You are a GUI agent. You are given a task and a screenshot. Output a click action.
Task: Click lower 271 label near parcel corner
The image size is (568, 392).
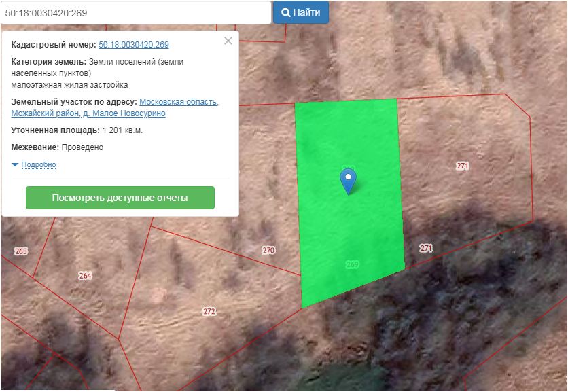click(425, 248)
